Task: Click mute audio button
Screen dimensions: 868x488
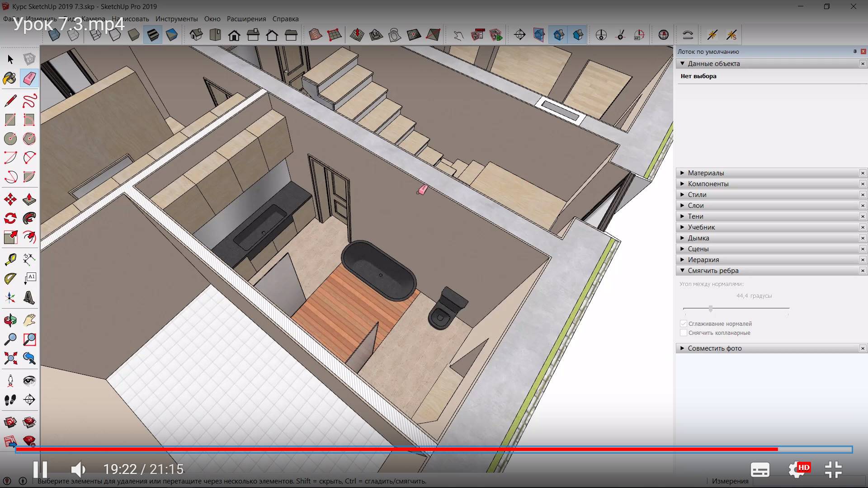Action: [77, 469]
